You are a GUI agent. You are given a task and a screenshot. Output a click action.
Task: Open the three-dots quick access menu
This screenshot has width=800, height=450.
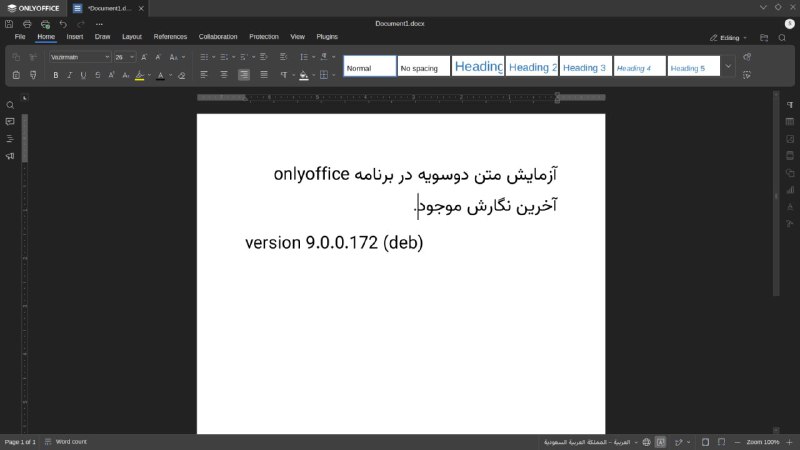tap(99, 24)
